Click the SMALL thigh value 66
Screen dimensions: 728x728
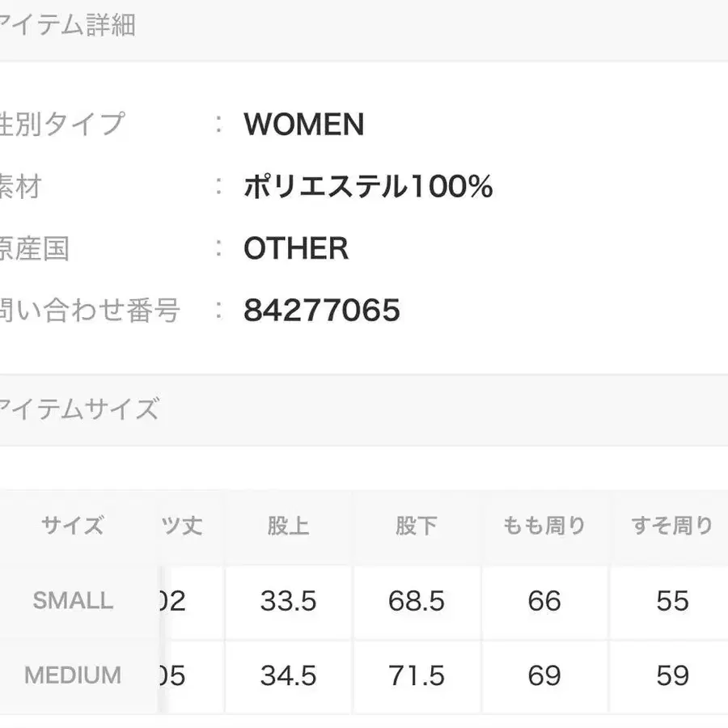click(544, 601)
